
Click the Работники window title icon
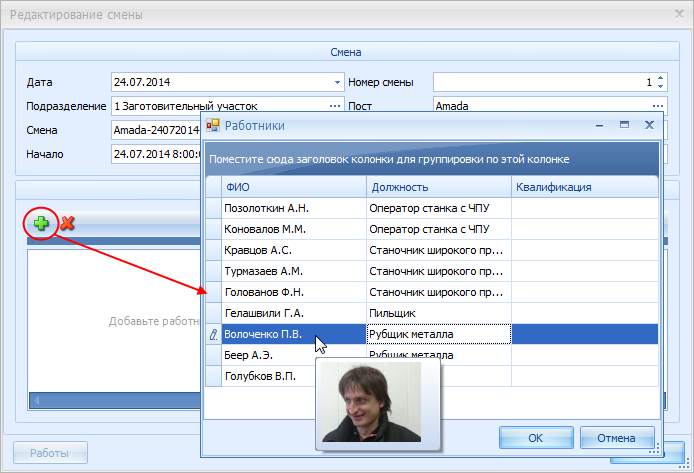coord(213,126)
